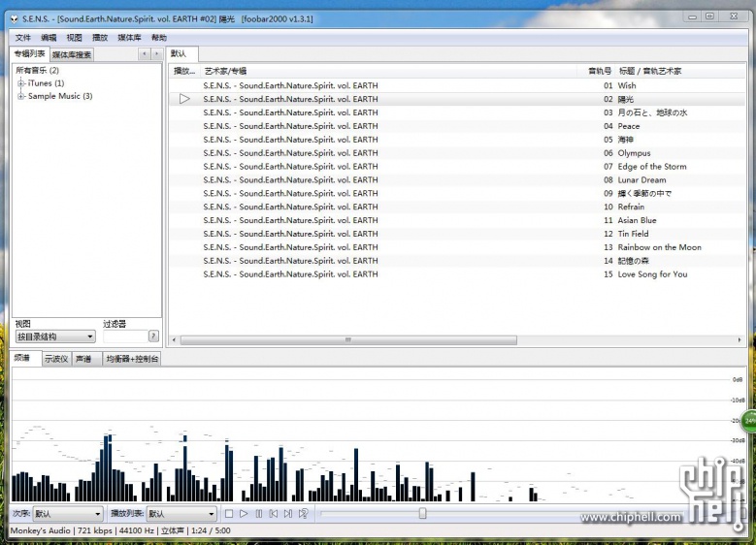Open the 文件 menu
The image size is (756, 545).
(x=22, y=38)
